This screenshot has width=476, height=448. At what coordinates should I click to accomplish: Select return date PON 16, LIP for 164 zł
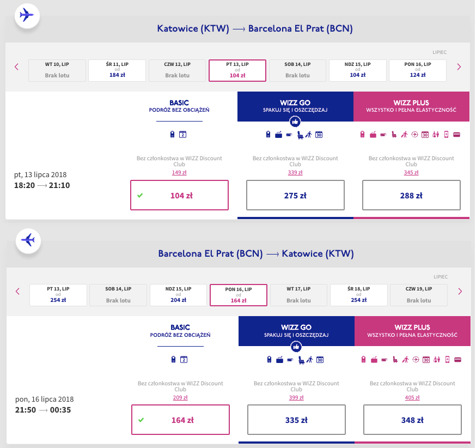(x=239, y=295)
